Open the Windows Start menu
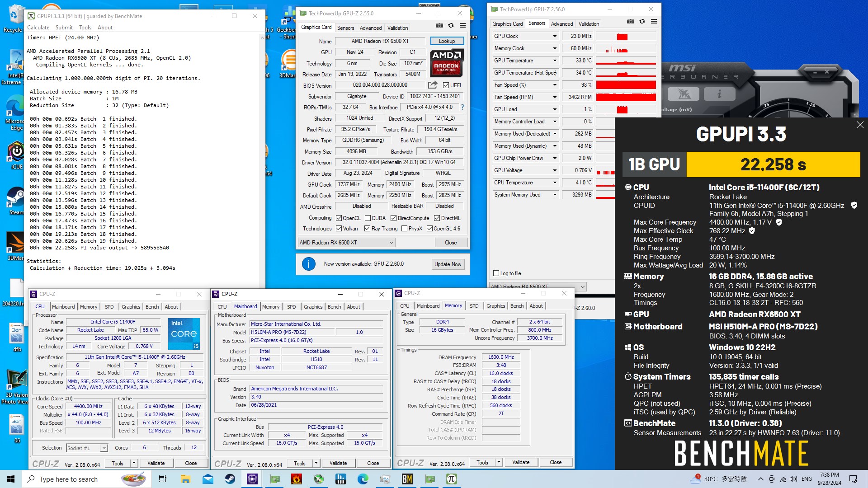Screen dimensions: 868x488 click(11, 479)
